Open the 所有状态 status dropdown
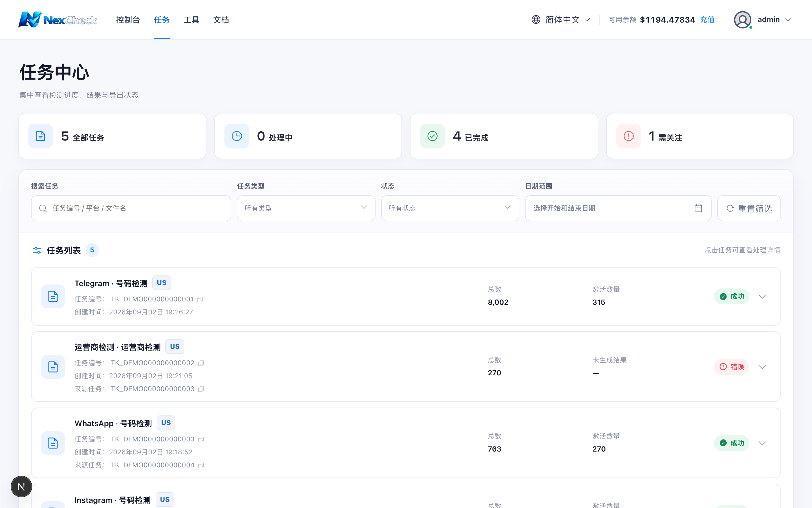 [x=450, y=208]
